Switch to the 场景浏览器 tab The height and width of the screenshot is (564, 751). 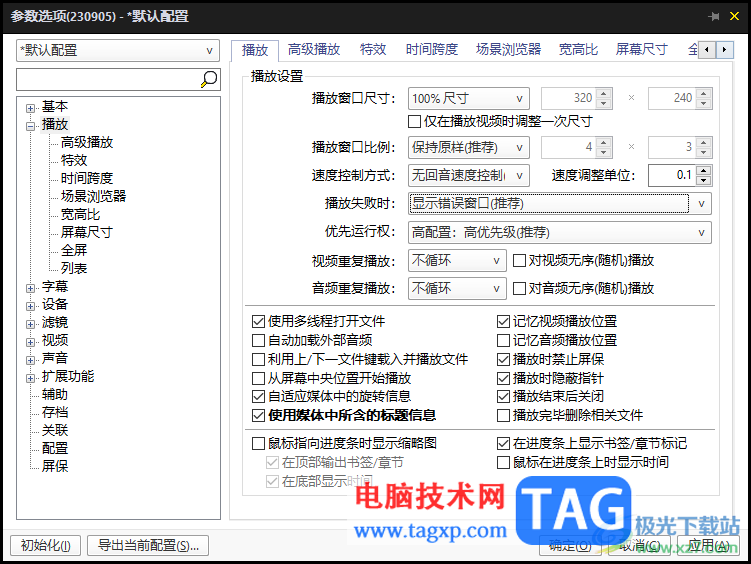508,49
